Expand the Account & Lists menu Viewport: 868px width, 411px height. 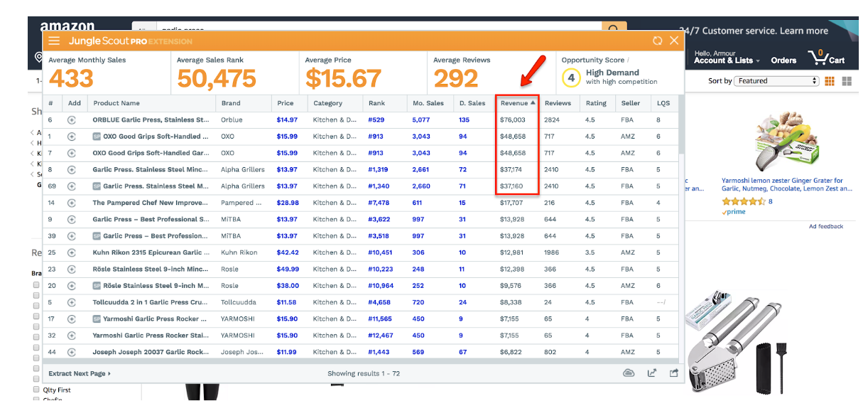pyautogui.click(x=726, y=60)
